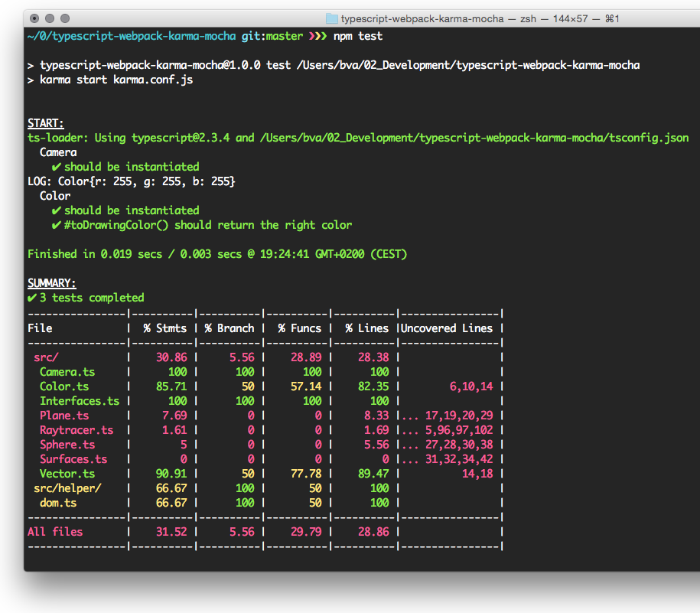700x613 pixels.
Task: Click All files functions value 29.79
Action: tap(306, 532)
